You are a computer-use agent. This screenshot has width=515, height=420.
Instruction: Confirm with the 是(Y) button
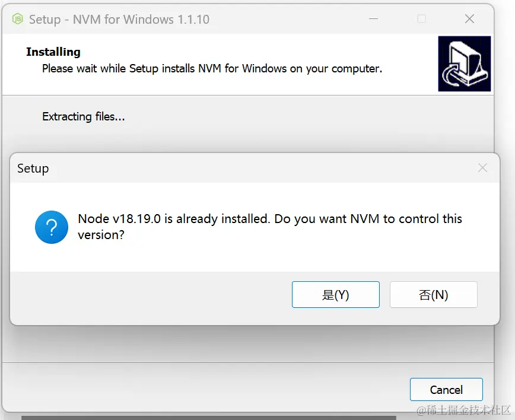[336, 295]
